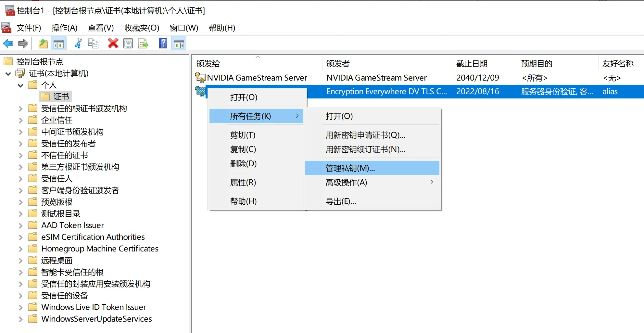
Task: Sort by the 颁发给 column header
Action: [x=257, y=63]
